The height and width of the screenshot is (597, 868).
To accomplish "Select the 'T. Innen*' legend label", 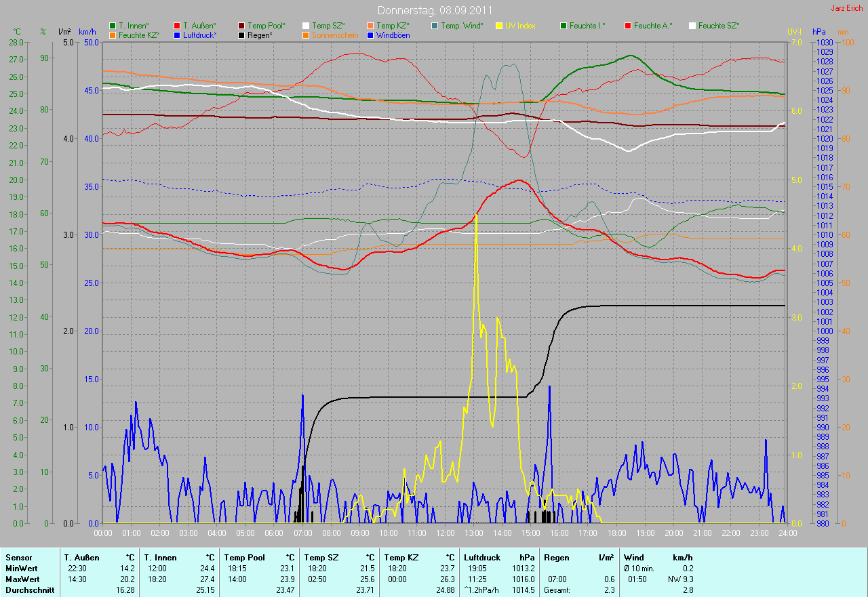I will [x=134, y=26].
